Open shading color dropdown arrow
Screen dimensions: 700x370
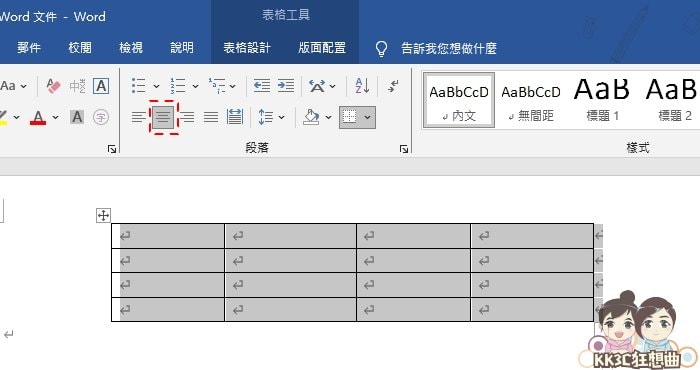[x=329, y=117]
